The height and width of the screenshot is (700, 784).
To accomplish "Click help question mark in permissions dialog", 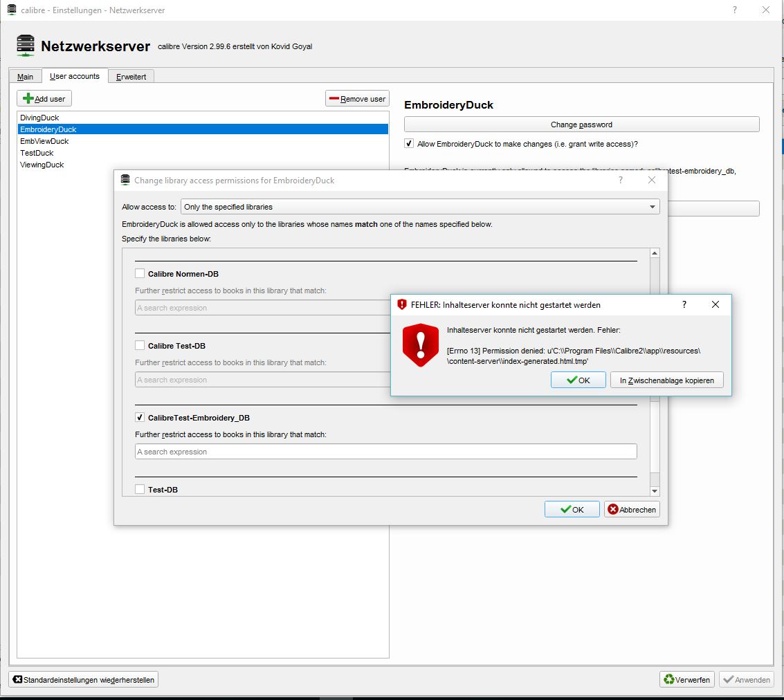I will pos(621,180).
